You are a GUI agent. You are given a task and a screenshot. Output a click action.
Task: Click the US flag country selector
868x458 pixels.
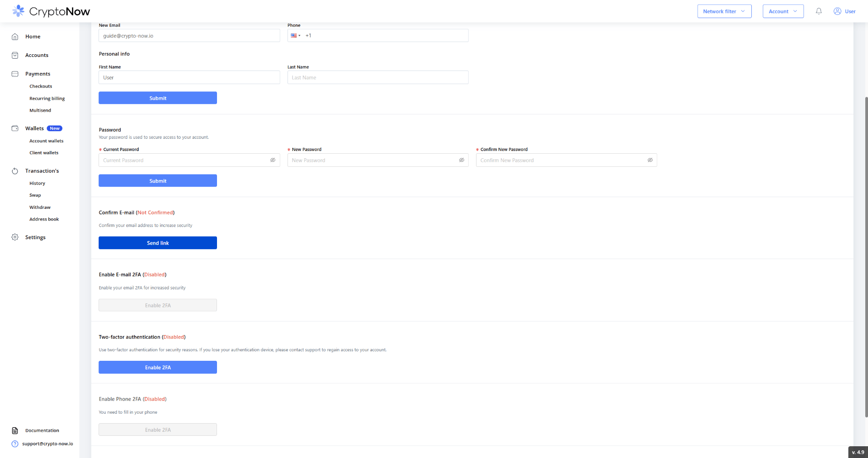pos(296,36)
